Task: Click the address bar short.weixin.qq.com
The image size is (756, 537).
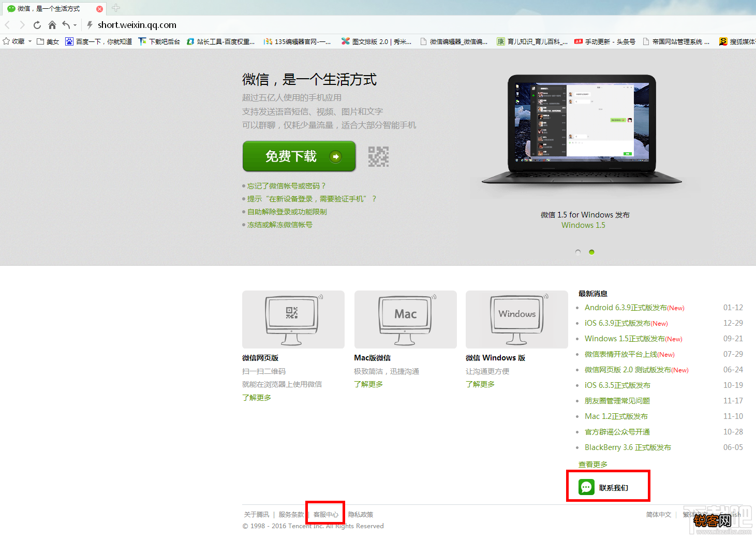Action: (137, 25)
